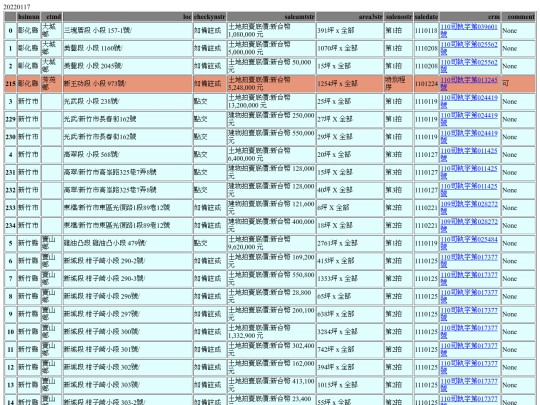The width and height of the screenshot is (540, 405).
Task: Click the loc column header
Action: 127,17
